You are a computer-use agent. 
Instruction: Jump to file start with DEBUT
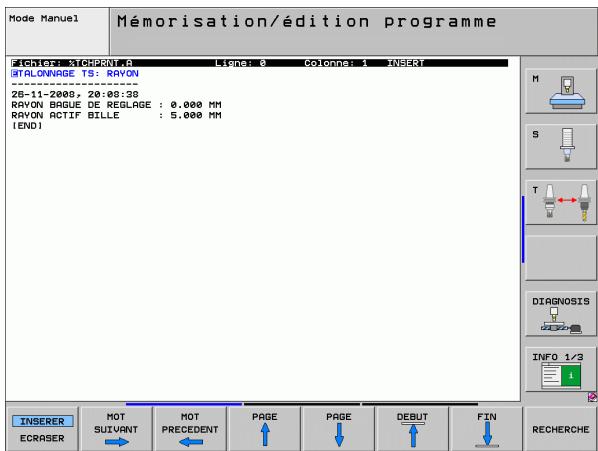click(412, 429)
